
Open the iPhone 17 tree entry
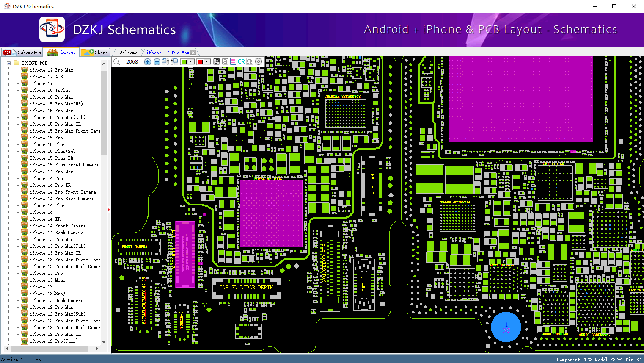tap(41, 83)
